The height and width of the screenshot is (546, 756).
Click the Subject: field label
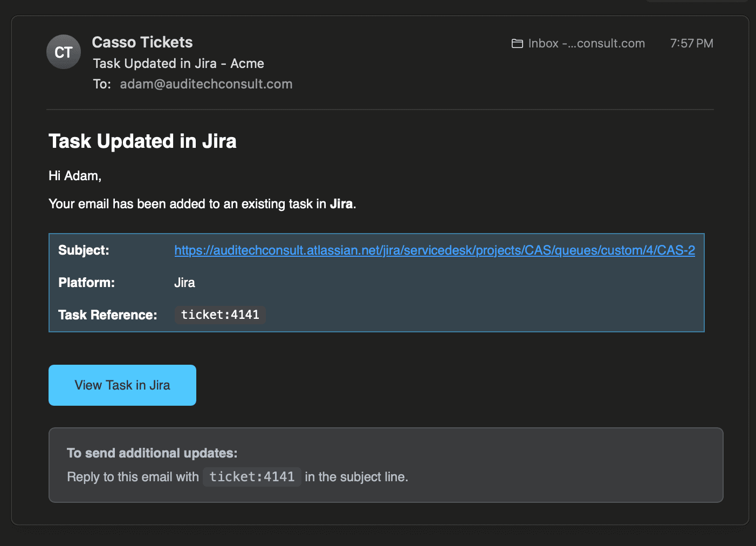point(84,250)
